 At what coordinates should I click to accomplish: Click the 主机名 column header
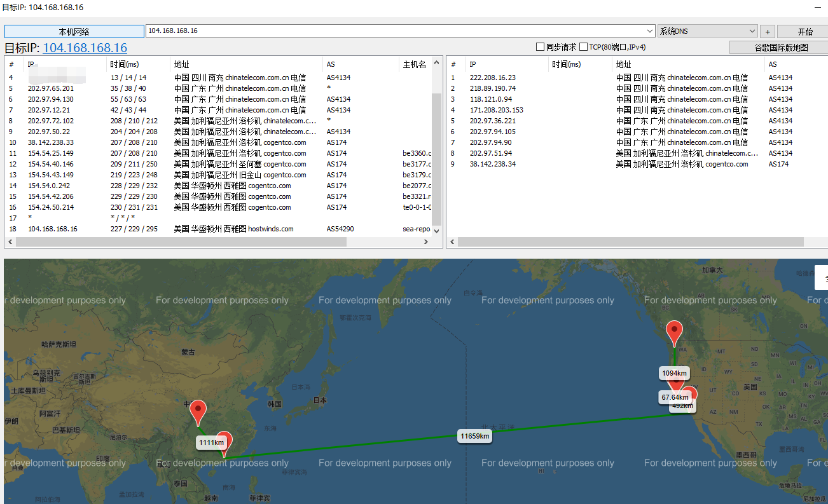[414, 64]
